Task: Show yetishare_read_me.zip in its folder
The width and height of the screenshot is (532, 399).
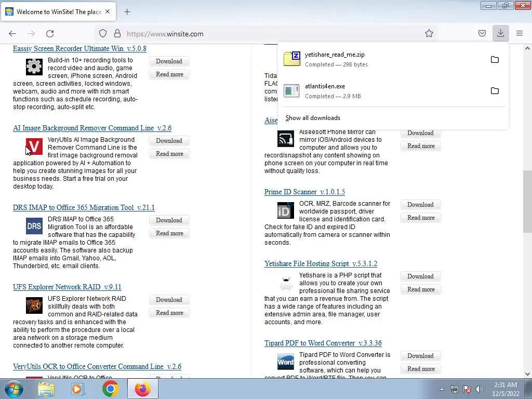Action: [x=495, y=60]
